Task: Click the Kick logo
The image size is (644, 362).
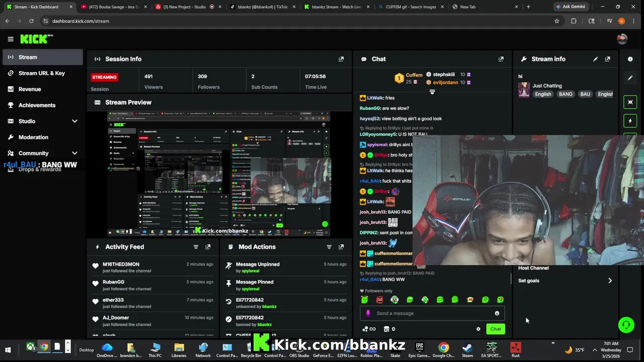Action: coord(36,39)
